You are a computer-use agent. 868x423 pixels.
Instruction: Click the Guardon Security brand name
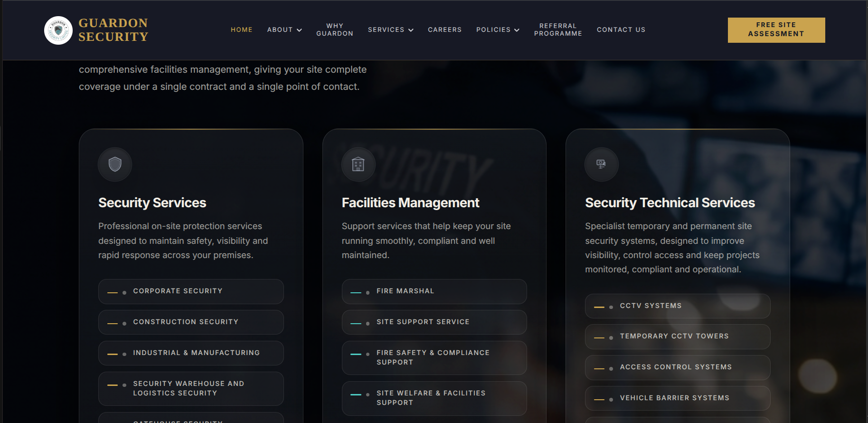[x=113, y=30]
